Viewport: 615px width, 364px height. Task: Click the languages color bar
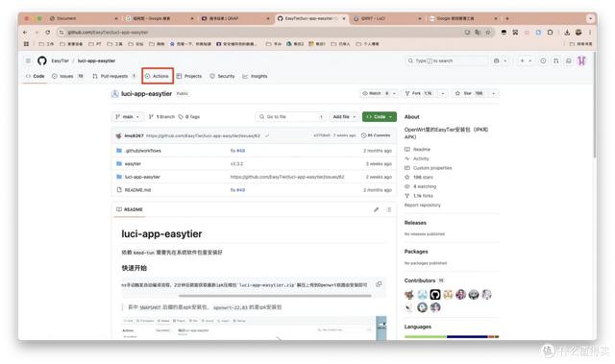coord(452,336)
